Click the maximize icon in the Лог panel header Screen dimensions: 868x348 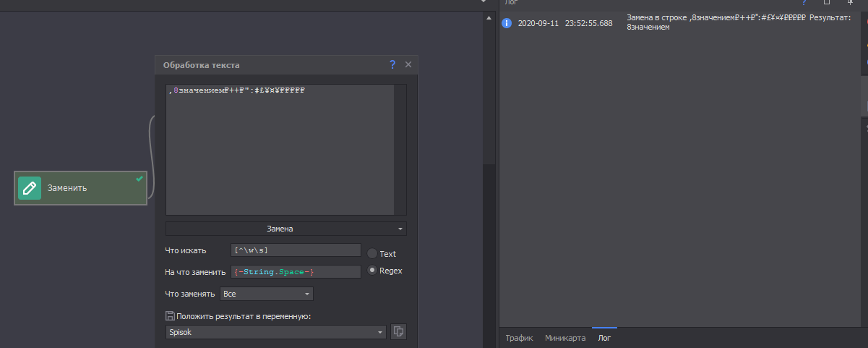click(x=827, y=2)
